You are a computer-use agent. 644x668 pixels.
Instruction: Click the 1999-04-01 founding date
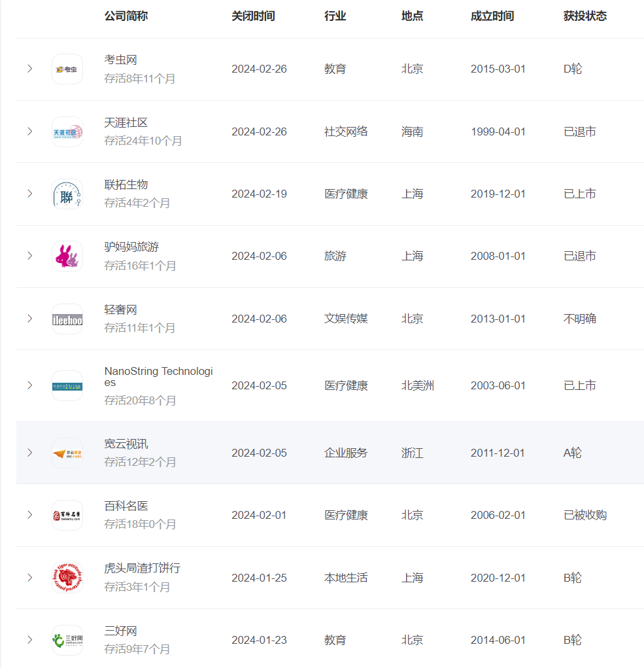pyautogui.click(x=498, y=132)
